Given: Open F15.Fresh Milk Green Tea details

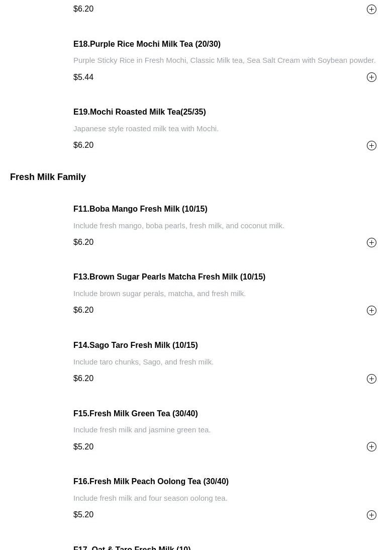Looking at the screenshot, I should tap(135, 413).
